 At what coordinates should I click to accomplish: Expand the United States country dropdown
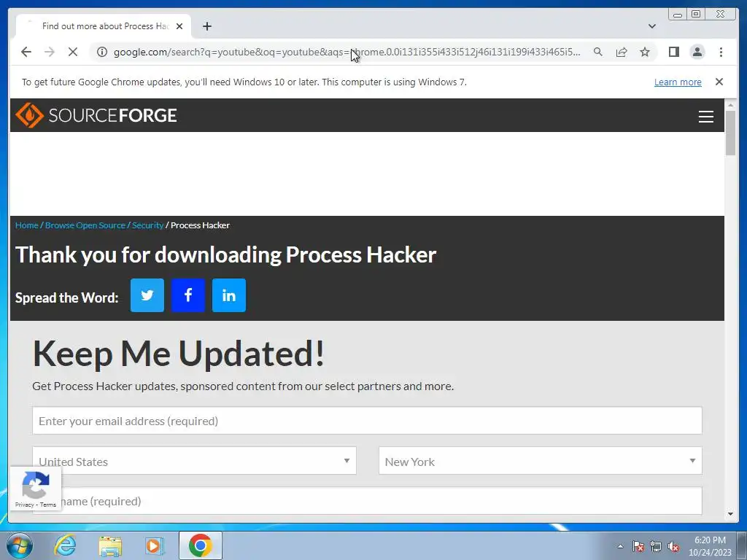click(194, 461)
